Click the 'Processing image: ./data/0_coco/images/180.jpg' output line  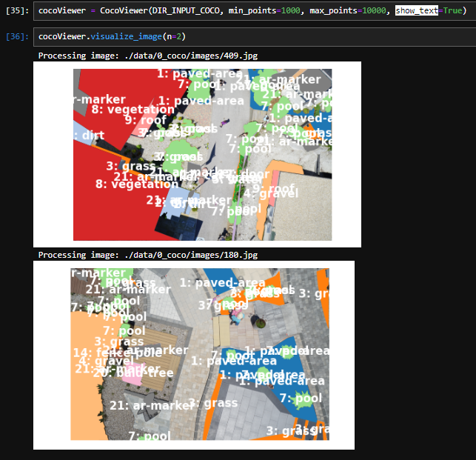pos(148,255)
